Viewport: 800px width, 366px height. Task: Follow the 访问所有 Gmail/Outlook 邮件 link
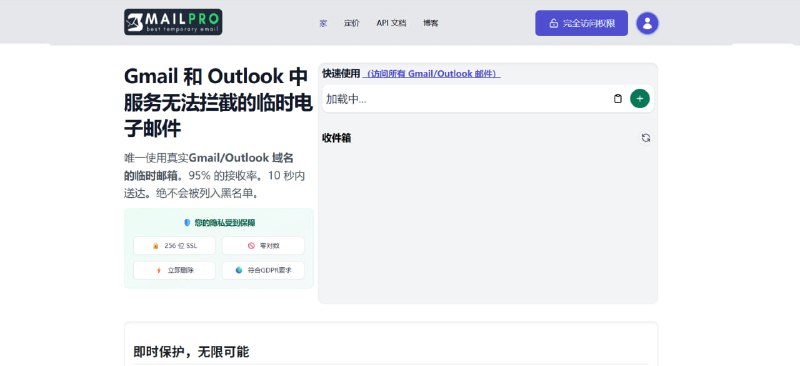[432, 74]
